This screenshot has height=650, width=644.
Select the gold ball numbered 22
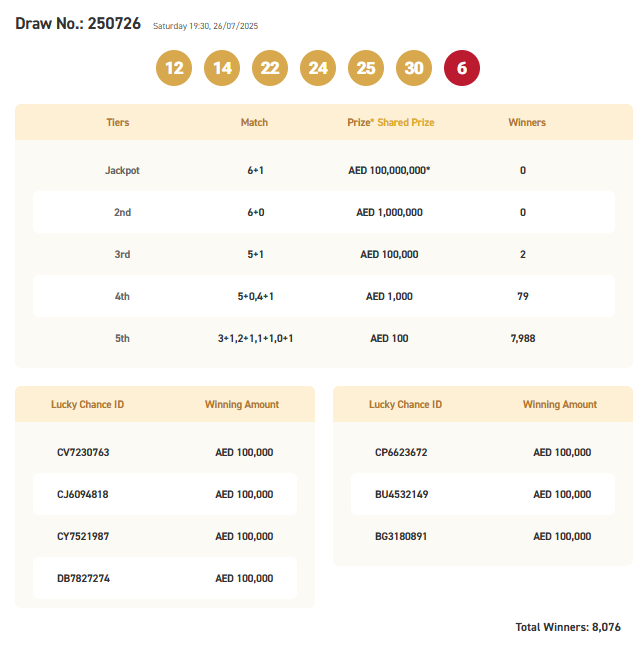270,68
